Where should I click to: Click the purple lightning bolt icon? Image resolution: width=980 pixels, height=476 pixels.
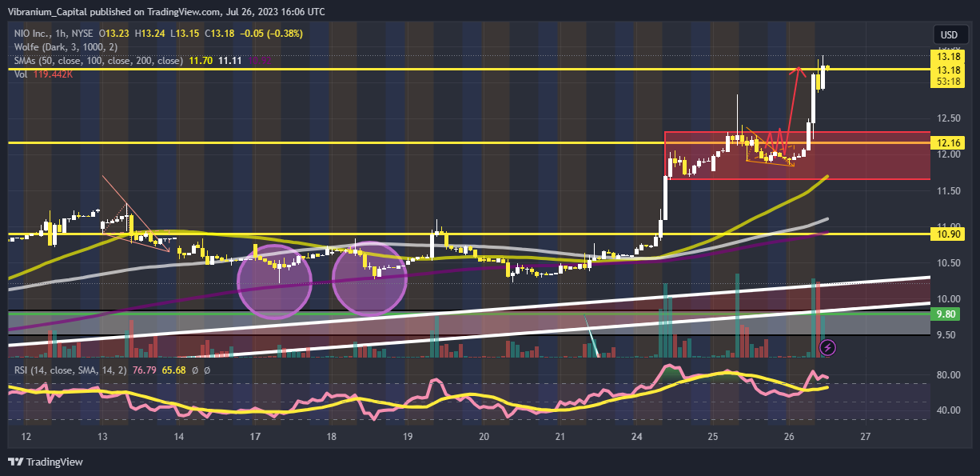pyautogui.click(x=829, y=347)
